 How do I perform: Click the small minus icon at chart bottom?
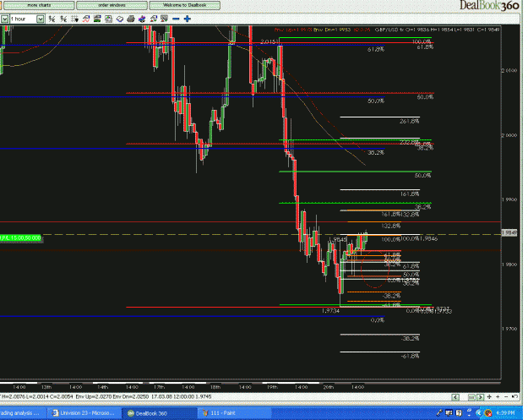coord(506,397)
